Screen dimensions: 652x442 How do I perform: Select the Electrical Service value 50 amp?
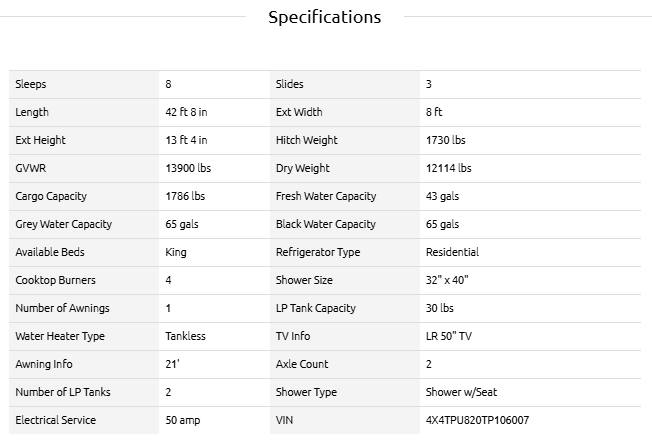(x=183, y=420)
